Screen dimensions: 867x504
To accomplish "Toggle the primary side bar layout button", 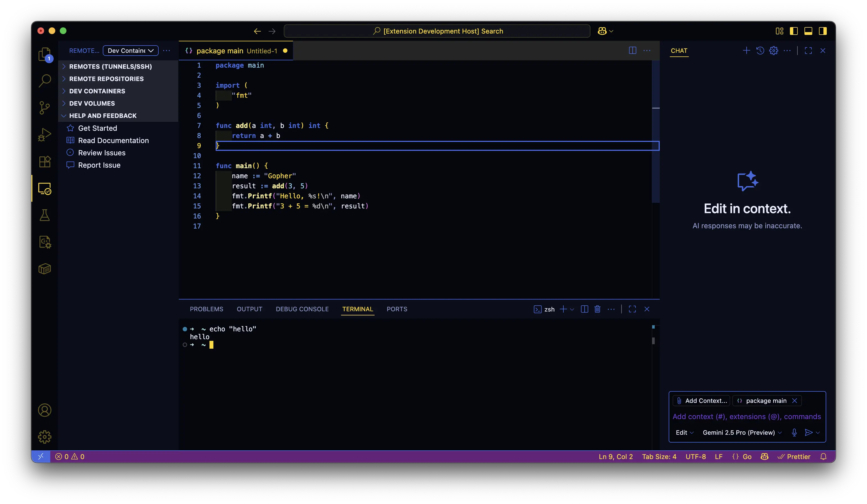I will click(x=794, y=31).
